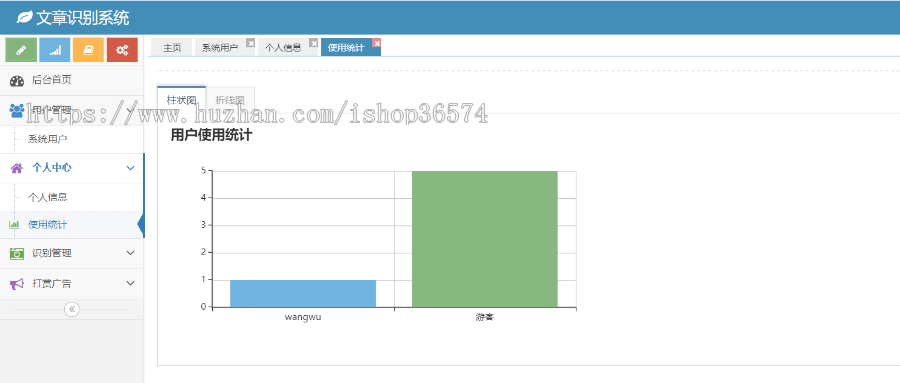The width and height of the screenshot is (900, 383).
Task: Collapse the sidebar with double-arrow button
Action: (72, 310)
